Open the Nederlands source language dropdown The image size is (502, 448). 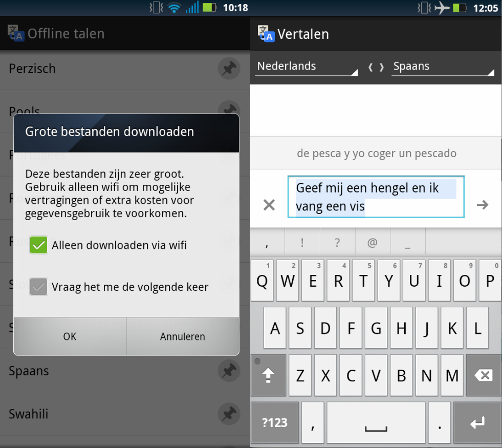[x=307, y=67]
